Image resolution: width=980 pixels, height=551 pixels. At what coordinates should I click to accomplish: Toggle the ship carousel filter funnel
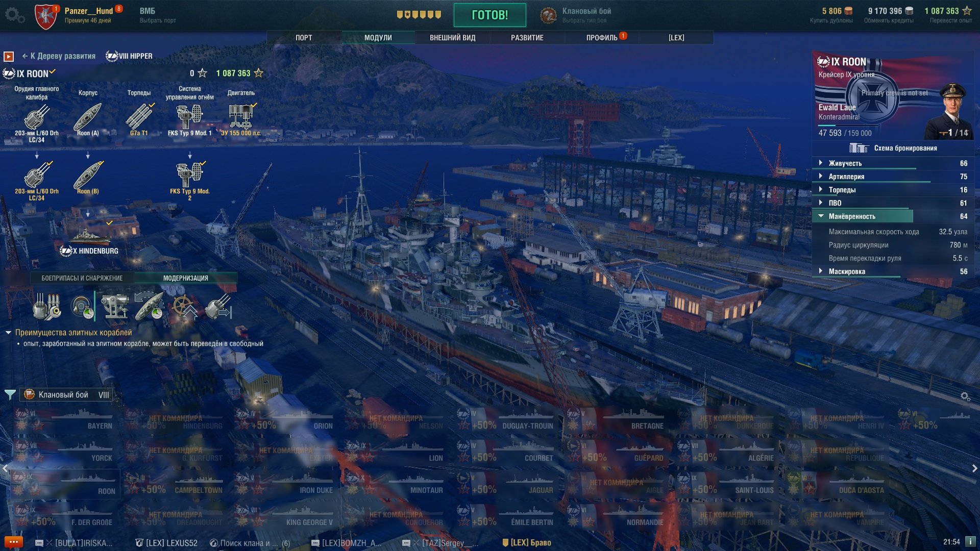(10, 394)
